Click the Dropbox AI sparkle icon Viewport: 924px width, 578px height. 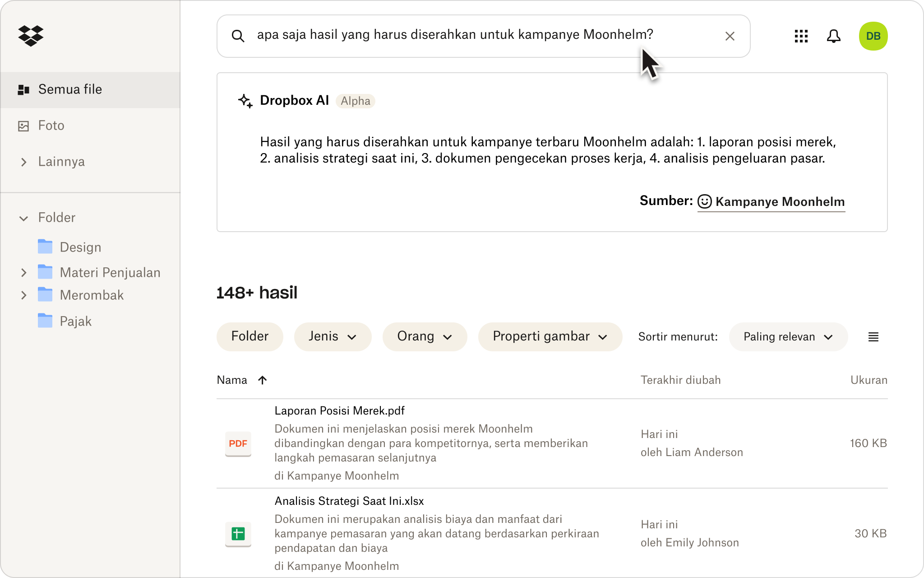point(245,101)
